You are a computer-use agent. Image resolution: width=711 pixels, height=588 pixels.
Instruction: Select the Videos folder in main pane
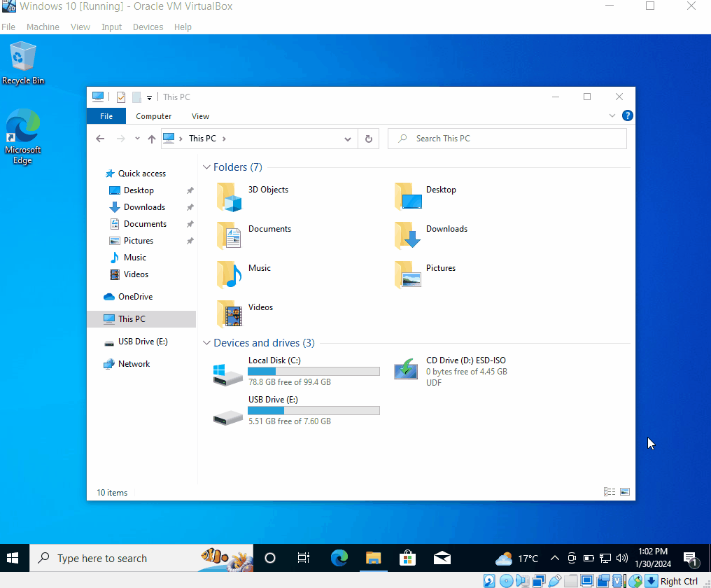pyautogui.click(x=245, y=314)
